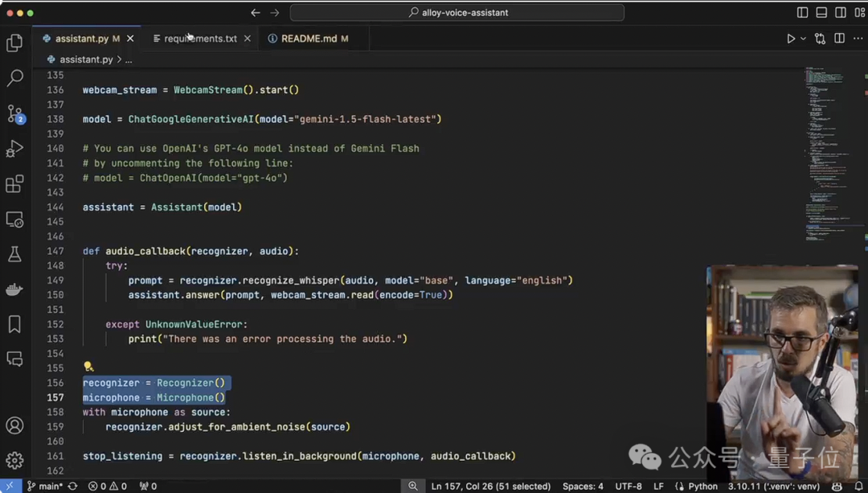
Task: Expand the Run Python File dropdown arrow
Action: click(x=803, y=39)
